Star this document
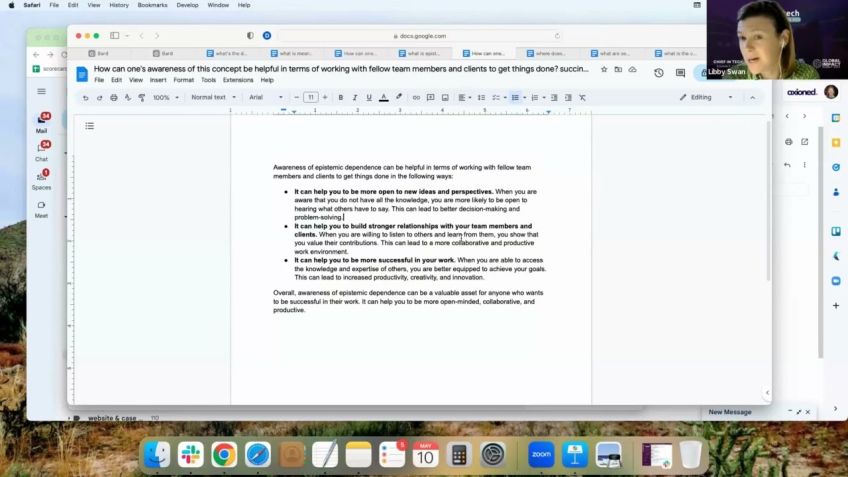The image size is (848, 477). tap(604, 69)
